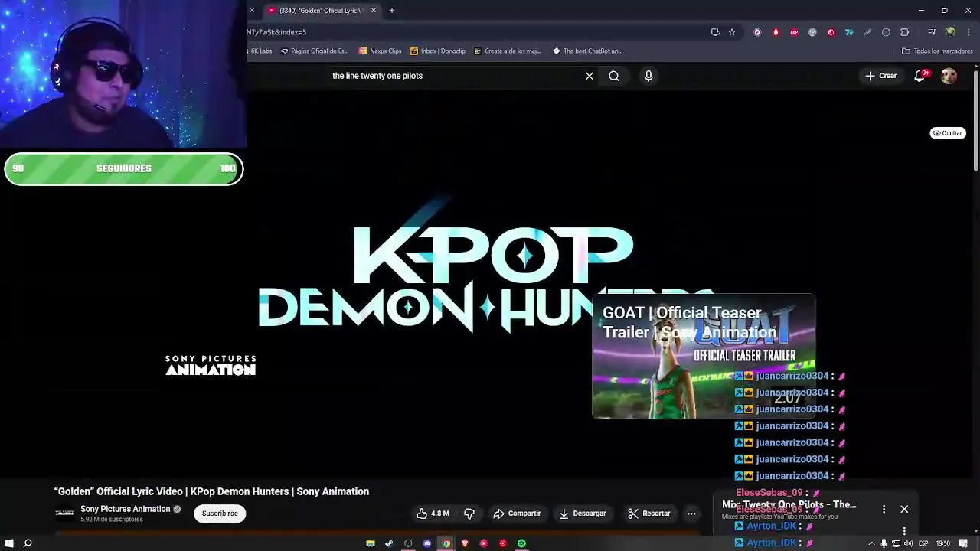The height and width of the screenshot is (551, 980).
Task: Install app from address bar icon
Action: tap(715, 32)
